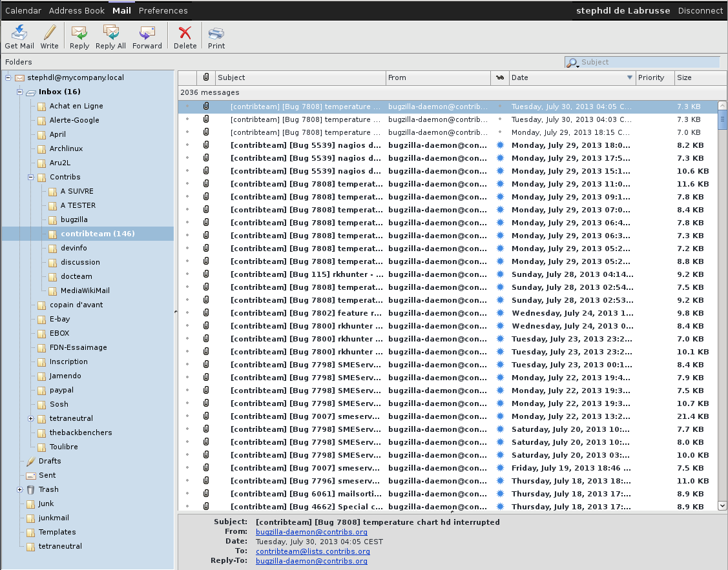Sort by the attachment paperclip column header

click(x=206, y=77)
